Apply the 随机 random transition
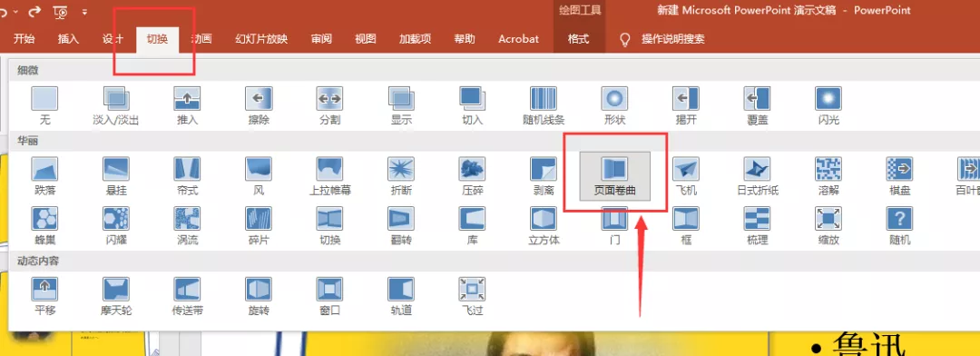Image resolution: width=980 pixels, height=356 pixels. (899, 226)
